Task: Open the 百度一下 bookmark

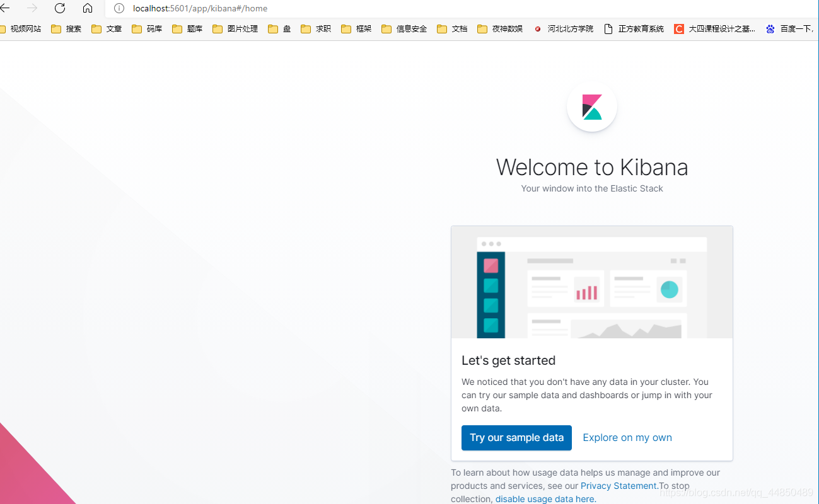Action: pyautogui.click(x=791, y=29)
